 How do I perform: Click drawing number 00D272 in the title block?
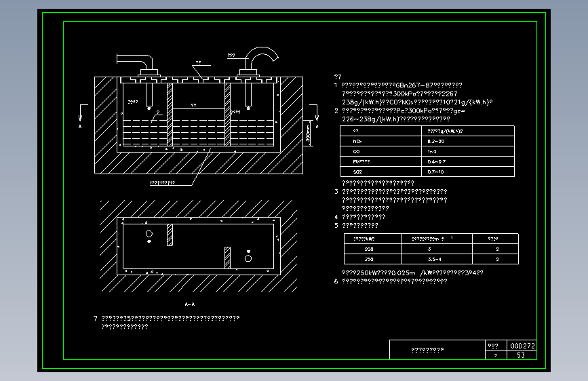pos(522,346)
